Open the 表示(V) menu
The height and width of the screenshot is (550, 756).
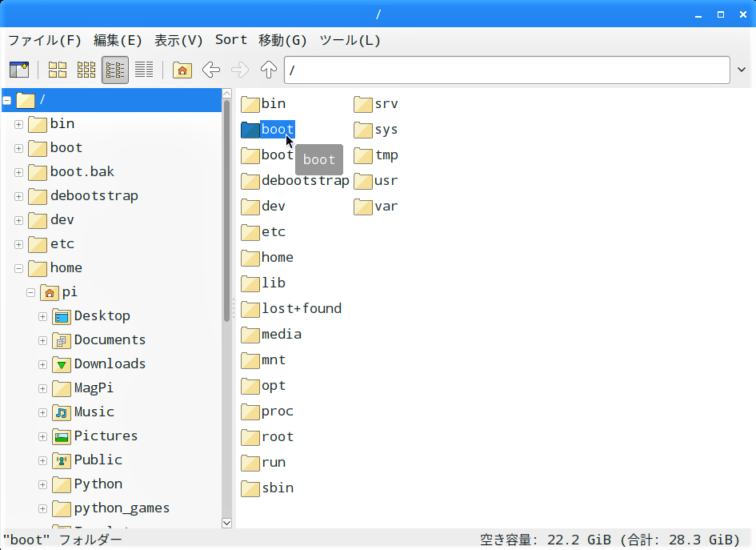(x=178, y=40)
